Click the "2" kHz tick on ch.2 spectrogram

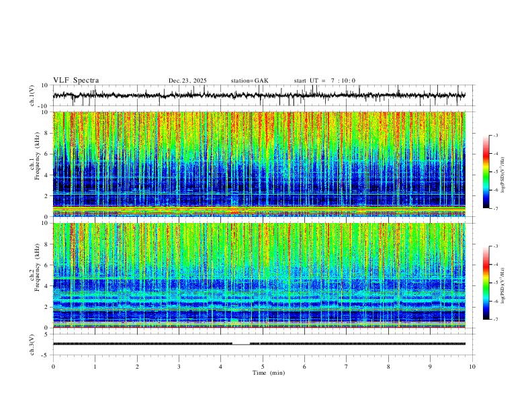(46, 307)
